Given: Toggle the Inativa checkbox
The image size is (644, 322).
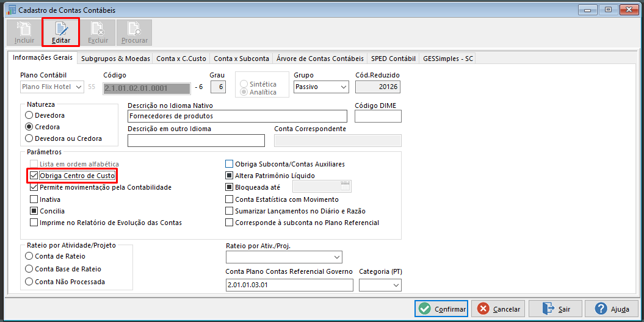Looking at the screenshot, I should coord(34,199).
